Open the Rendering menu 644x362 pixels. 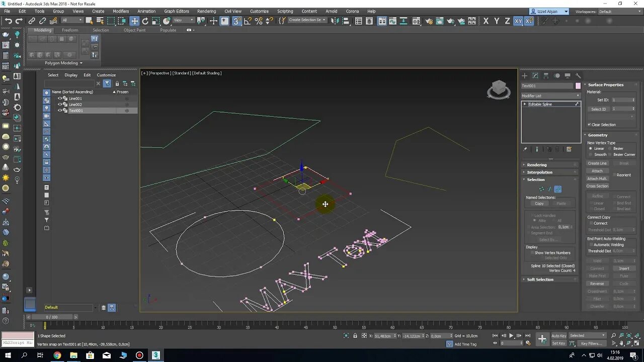(206, 11)
